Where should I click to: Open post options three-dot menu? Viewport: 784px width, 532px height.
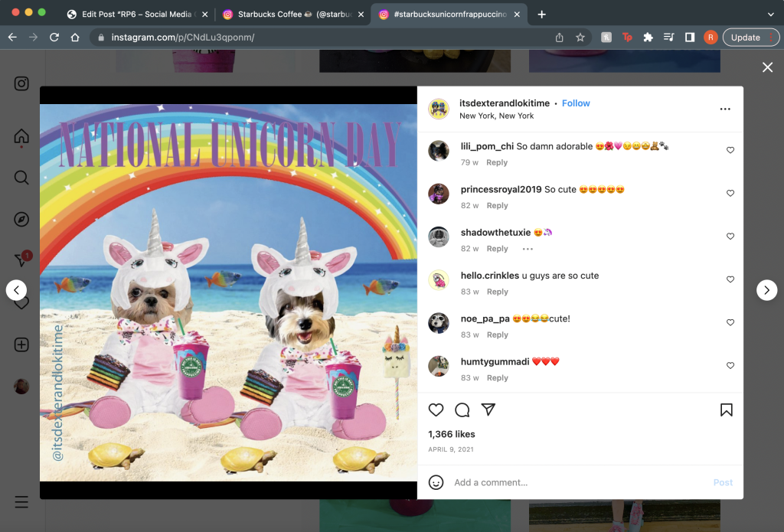725,109
